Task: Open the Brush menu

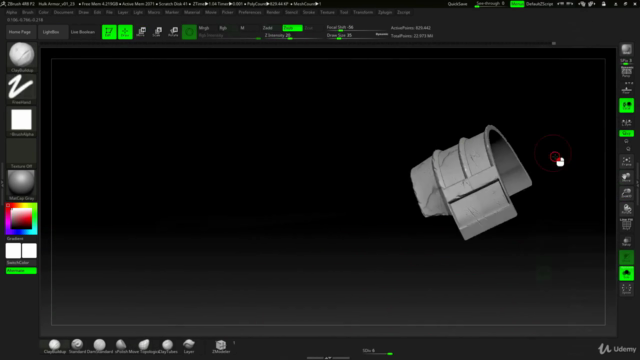Action: point(28,12)
